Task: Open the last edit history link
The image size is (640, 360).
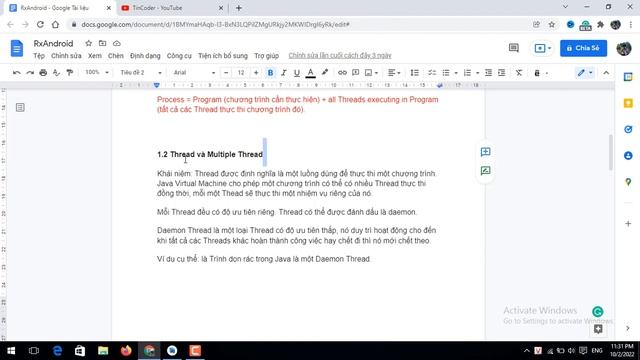Action: [340, 56]
